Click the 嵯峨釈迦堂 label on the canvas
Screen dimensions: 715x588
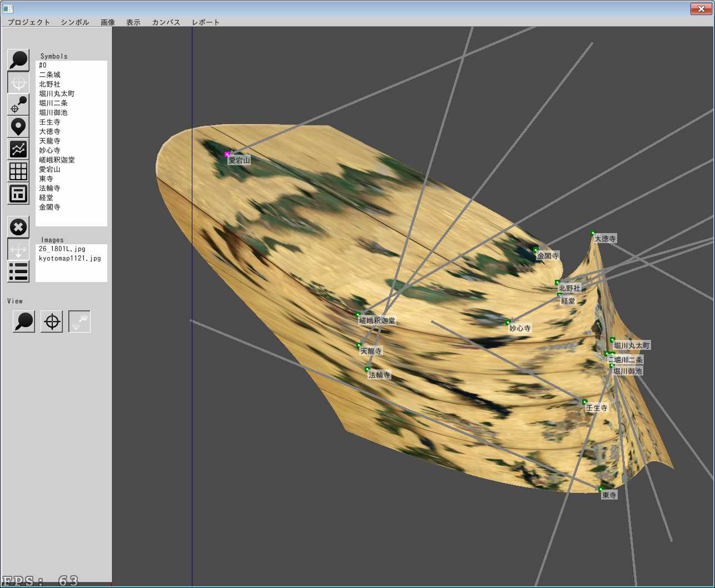coord(378,321)
